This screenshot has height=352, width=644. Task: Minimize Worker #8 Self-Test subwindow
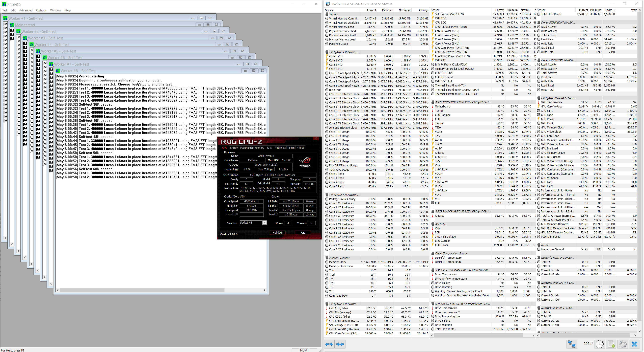point(245,71)
